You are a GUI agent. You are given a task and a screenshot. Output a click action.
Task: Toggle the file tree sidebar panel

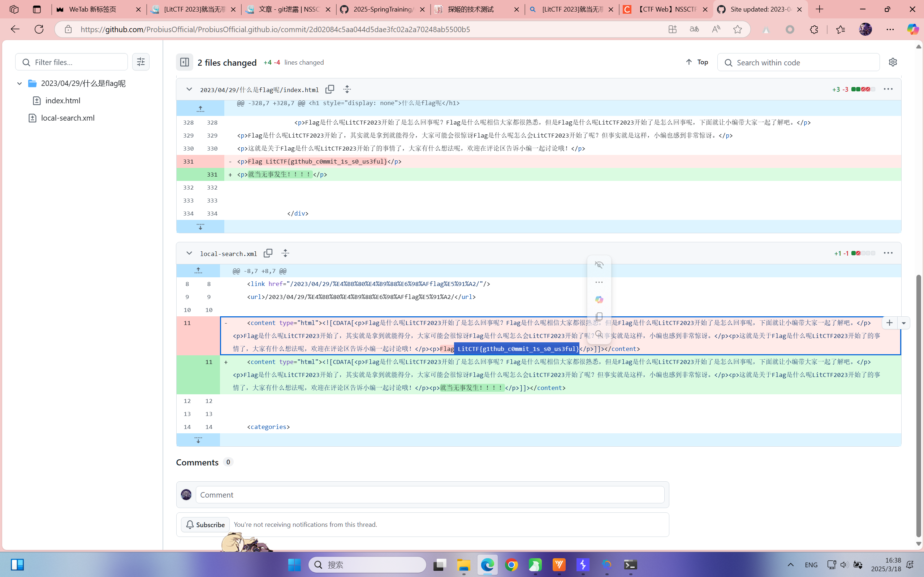pyautogui.click(x=184, y=62)
